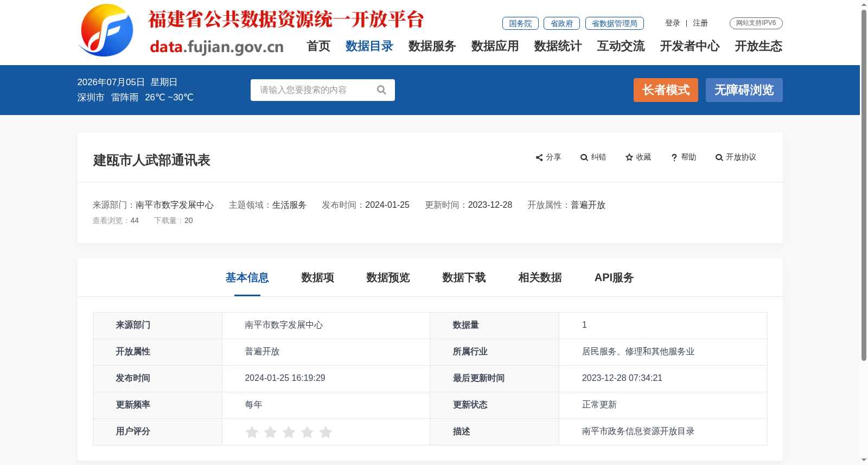Viewport: 868px width, 465px height.
Task: Click the title 建瓯市人武部通讯表
Action: [152, 160]
